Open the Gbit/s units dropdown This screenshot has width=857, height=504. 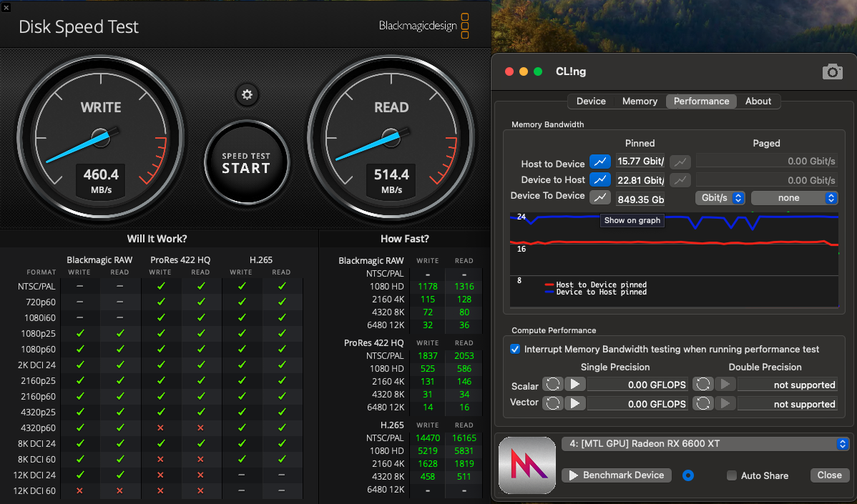point(720,198)
